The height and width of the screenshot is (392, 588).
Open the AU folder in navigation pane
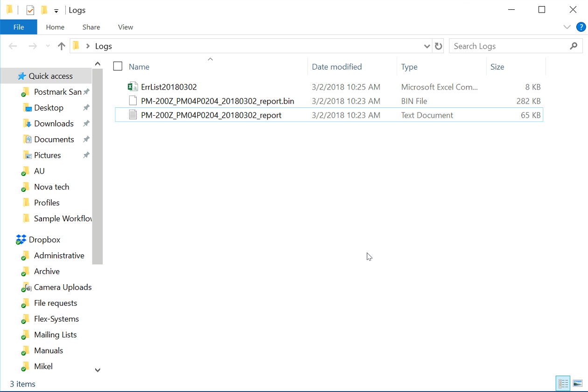pyautogui.click(x=39, y=171)
